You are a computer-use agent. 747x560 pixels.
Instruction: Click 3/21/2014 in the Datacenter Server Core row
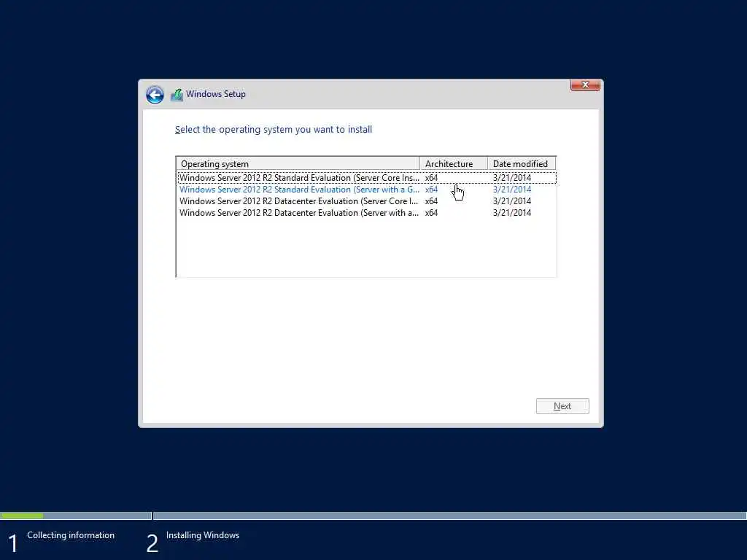coord(511,201)
